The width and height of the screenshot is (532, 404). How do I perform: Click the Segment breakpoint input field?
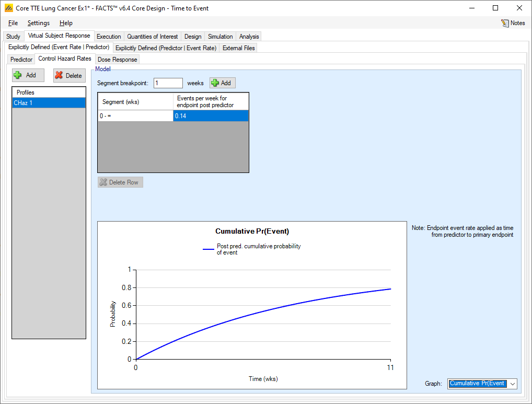point(168,83)
